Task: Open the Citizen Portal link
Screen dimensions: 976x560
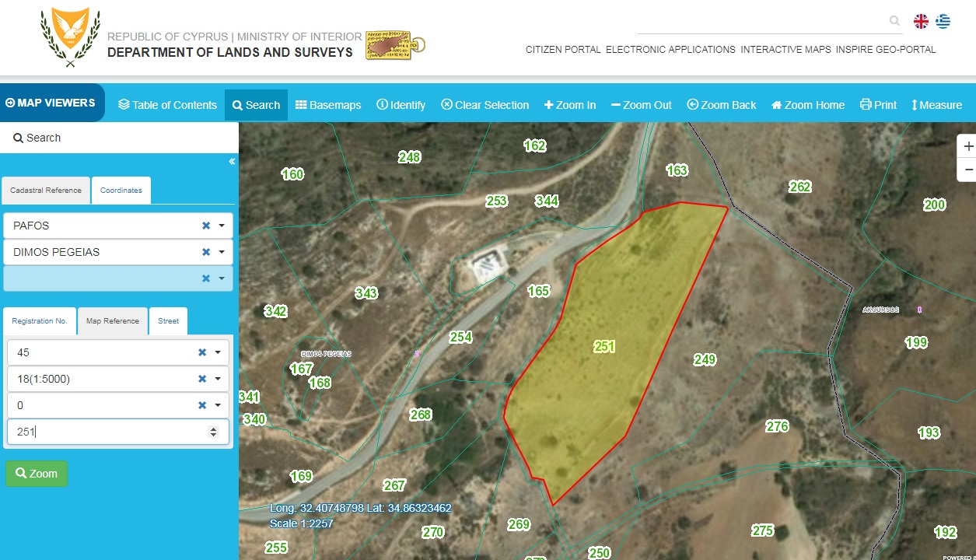Action: (x=563, y=50)
